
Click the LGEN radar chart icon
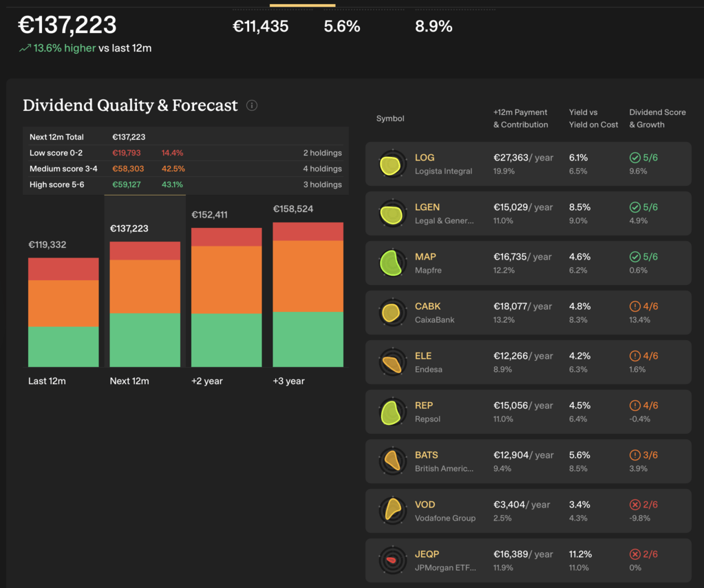(x=391, y=213)
